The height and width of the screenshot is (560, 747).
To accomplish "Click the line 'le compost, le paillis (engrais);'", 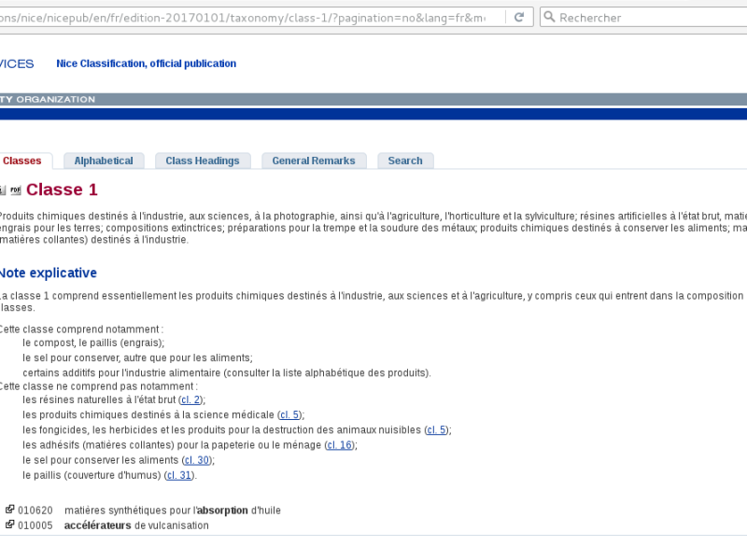I will [93, 343].
